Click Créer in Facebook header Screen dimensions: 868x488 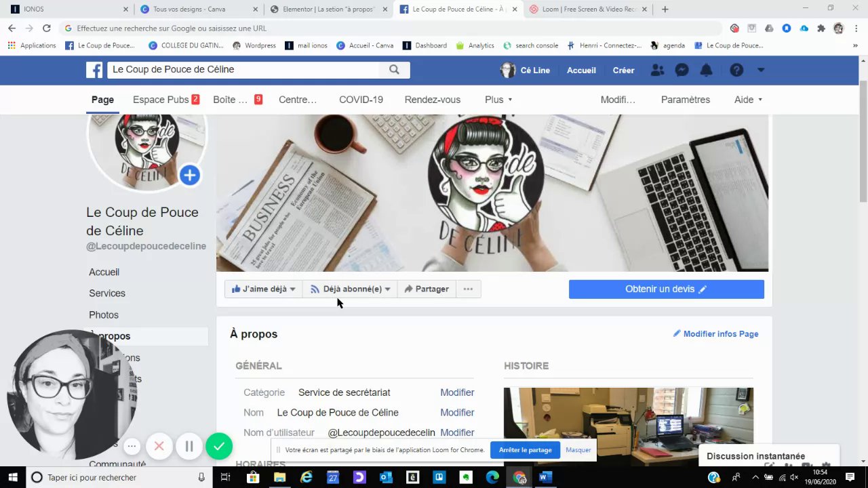tap(624, 70)
